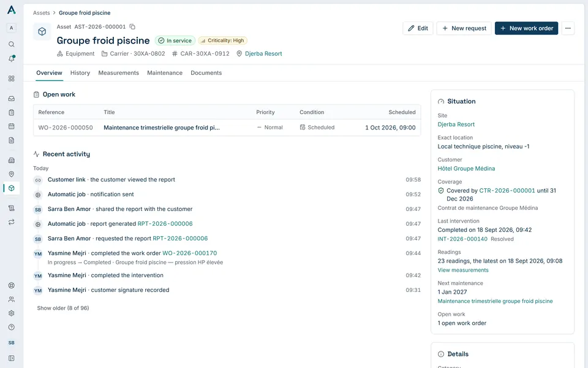The image size is (588, 368).
Task: Open the more actions ellipsis menu
Action: (568, 28)
